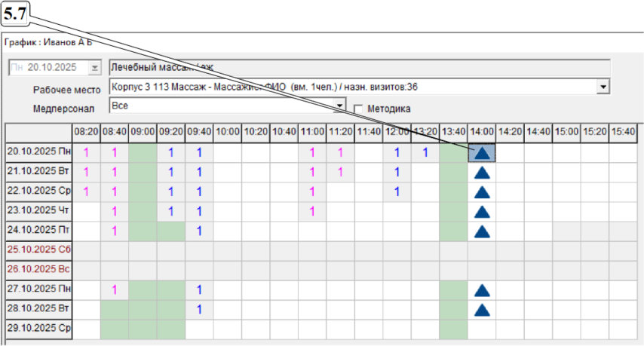
Task: Click the green 09:00 cell on 20.10.2025
Action: [x=143, y=153]
